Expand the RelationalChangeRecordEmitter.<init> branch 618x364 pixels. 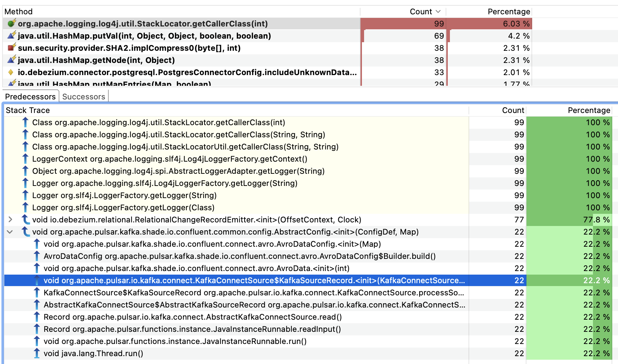tap(10, 220)
